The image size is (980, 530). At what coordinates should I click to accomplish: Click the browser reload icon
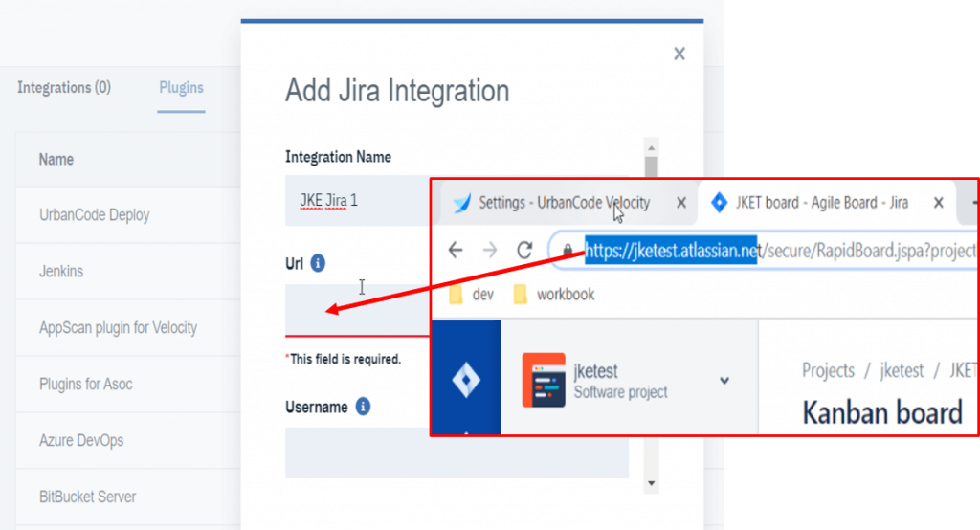[x=524, y=251]
